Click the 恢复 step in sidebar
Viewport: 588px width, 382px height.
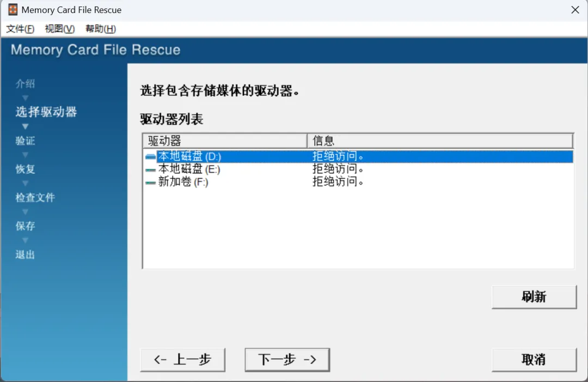25,169
